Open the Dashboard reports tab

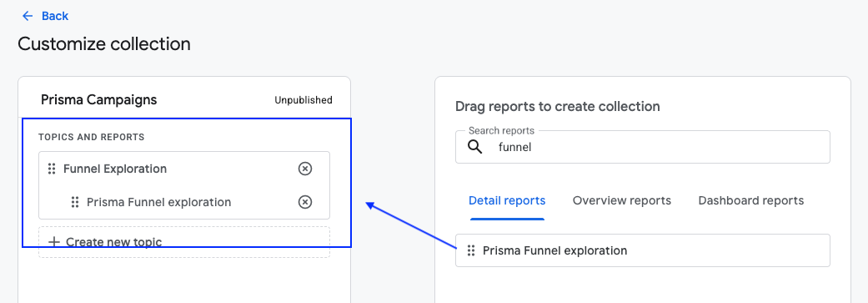click(750, 200)
